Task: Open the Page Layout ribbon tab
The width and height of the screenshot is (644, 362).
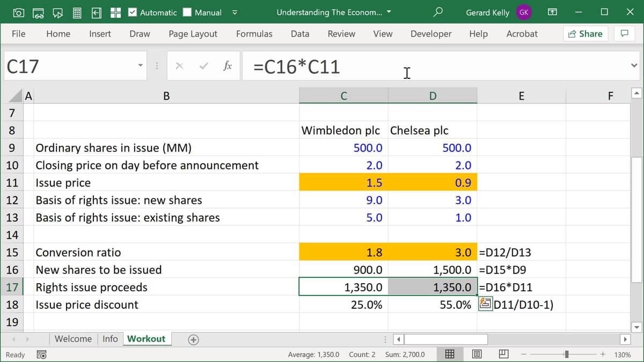Action: [193, 34]
